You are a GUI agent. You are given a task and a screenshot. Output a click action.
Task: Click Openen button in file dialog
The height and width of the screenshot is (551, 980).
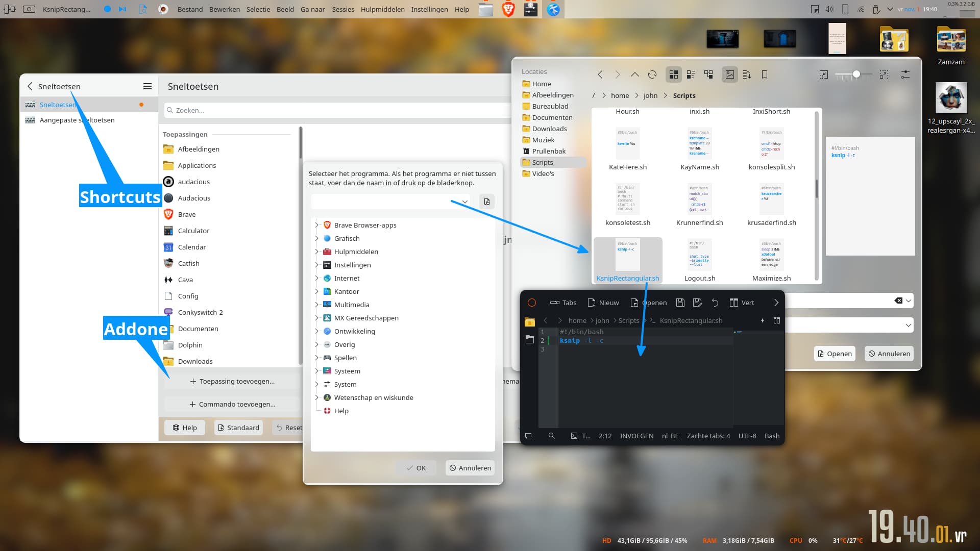(x=835, y=354)
